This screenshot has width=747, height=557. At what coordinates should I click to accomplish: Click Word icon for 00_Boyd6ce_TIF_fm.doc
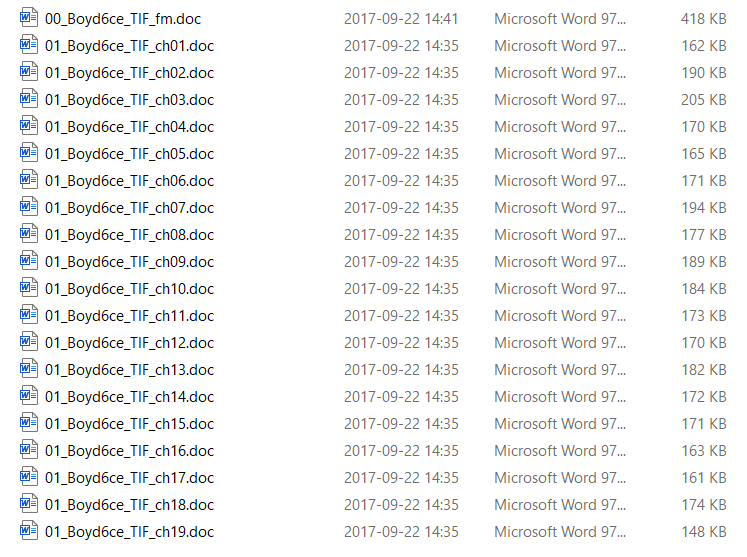(29, 18)
